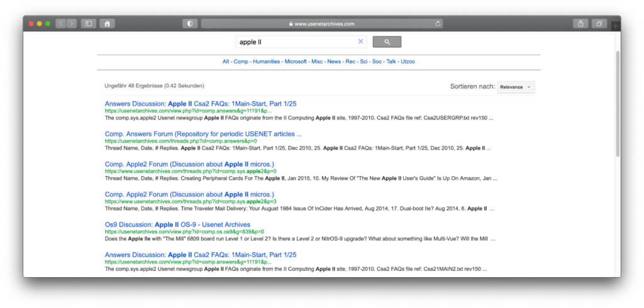The width and height of the screenshot is (644, 308).
Task: Reload the page with refresh icon
Action: pyautogui.click(x=438, y=24)
